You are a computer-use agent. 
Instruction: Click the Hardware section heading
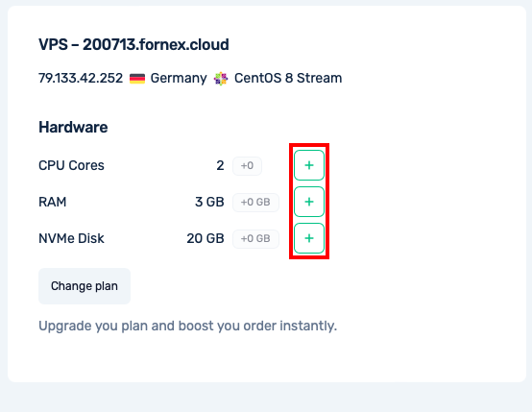pyautogui.click(x=73, y=128)
